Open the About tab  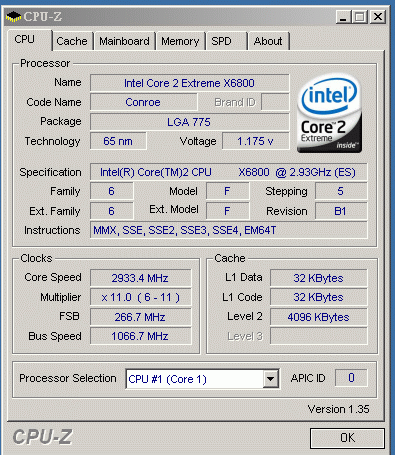[x=268, y=41]
